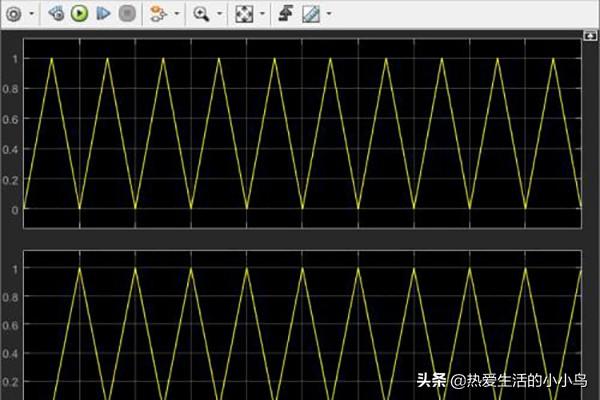
Task: Select the Zoom magnifier tool
Action: (201, 14)
